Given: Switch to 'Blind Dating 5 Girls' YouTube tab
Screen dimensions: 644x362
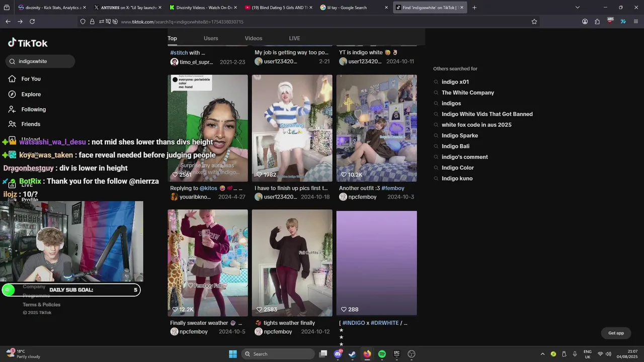Looking at the screenshot, I should tap(278, 8).
